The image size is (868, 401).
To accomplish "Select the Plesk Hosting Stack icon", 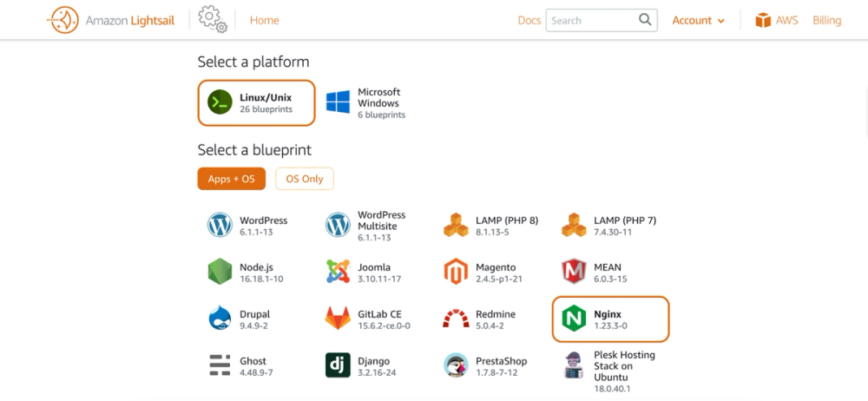I will [574, 365].
